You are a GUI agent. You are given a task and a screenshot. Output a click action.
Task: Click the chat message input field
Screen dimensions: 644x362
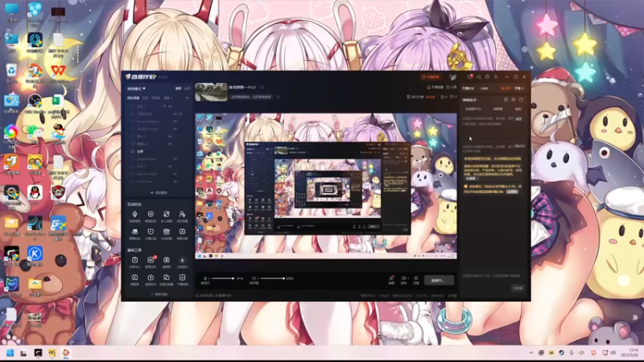[491, 276]
